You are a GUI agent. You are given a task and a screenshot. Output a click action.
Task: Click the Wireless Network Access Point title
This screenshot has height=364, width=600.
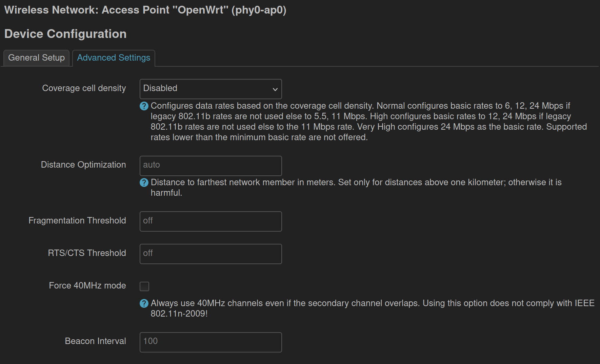pyautogui.click(x=145, y=10)
